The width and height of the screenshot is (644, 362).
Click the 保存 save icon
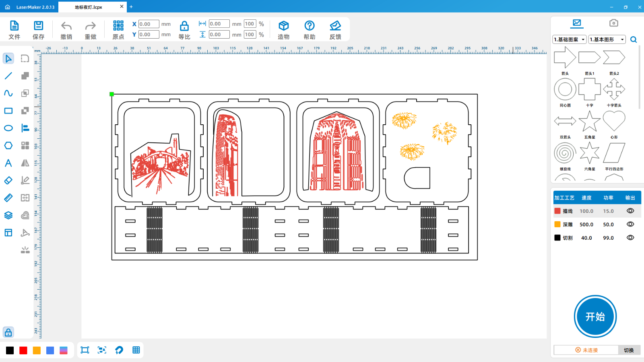tap(38, 26)
